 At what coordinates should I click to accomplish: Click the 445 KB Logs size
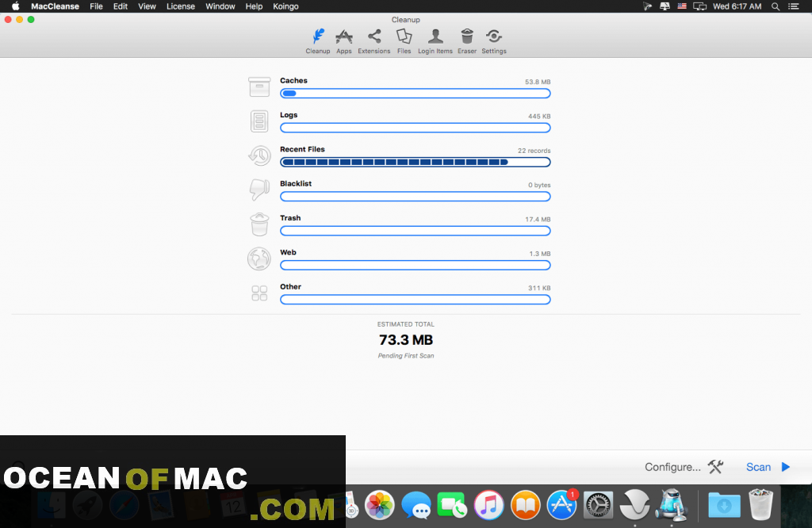coord(539,117)
